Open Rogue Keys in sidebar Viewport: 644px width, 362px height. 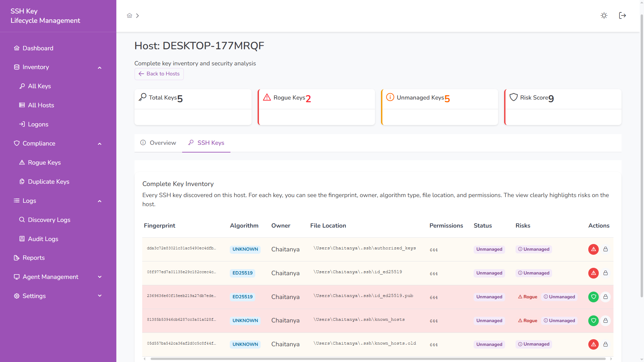pyautogui.click(x=44, y=163)
